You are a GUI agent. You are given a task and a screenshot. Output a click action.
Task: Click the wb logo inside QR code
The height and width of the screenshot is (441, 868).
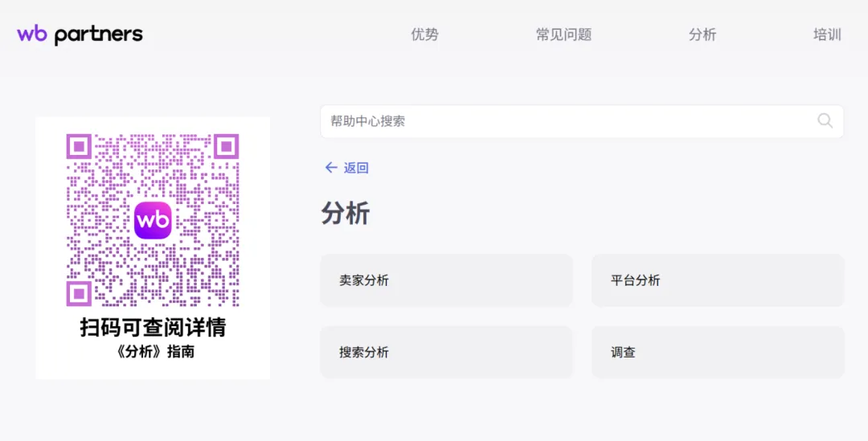(x=153, y=220)
